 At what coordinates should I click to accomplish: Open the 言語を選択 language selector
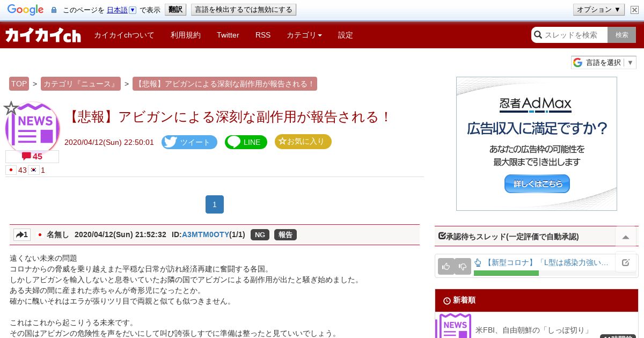coord(603,62)
